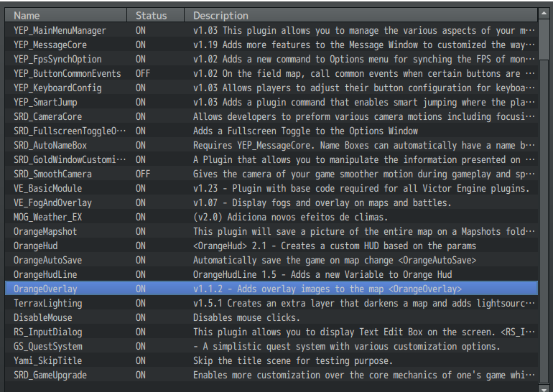Click 'Automatically save the game' description
The width and height of the screenshot is (553, 392).
coord(335,260)
